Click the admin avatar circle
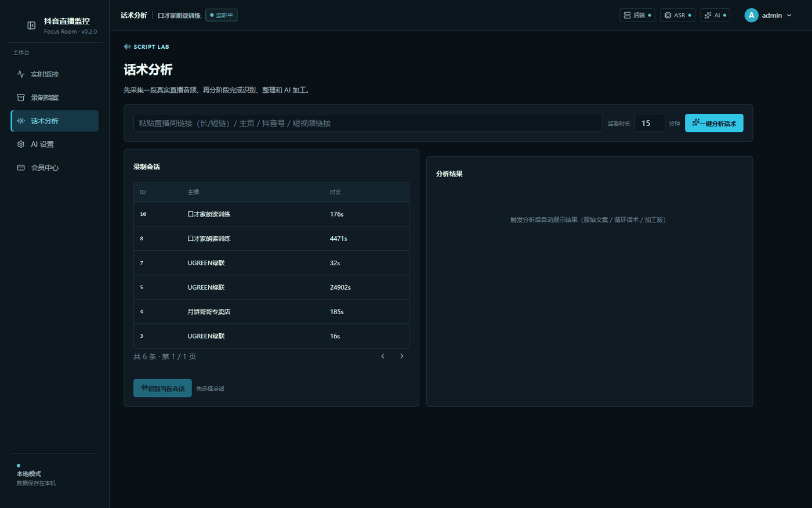Viewport: 812px width, 508px height. [751, 15]
